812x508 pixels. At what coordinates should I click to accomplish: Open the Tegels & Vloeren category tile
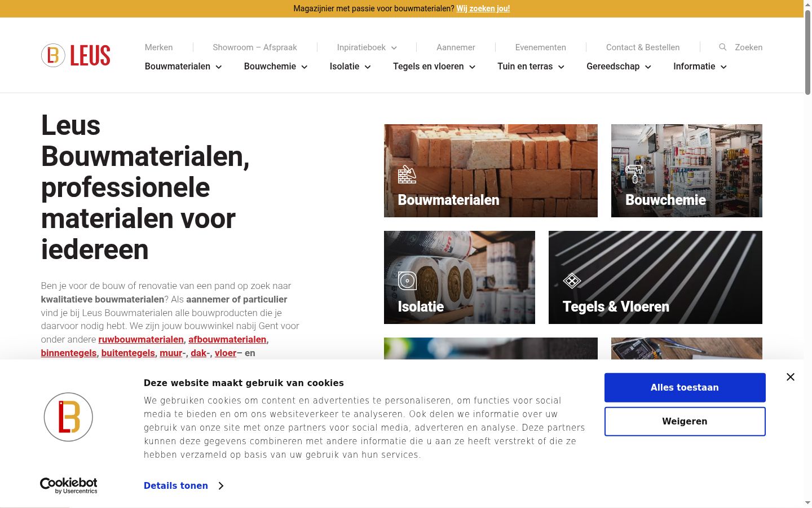pyautogui.click(x=655, y=277)
